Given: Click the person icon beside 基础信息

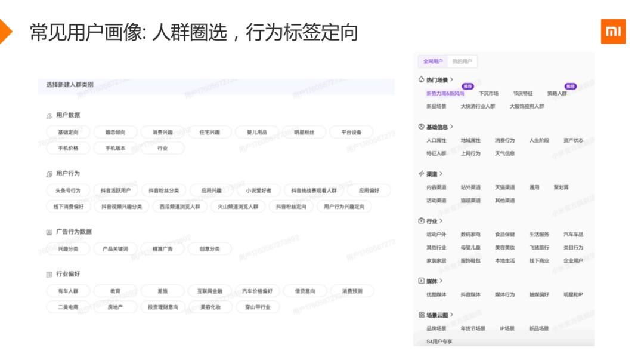Looking at the screenshot, I should [x=421, y=127].
